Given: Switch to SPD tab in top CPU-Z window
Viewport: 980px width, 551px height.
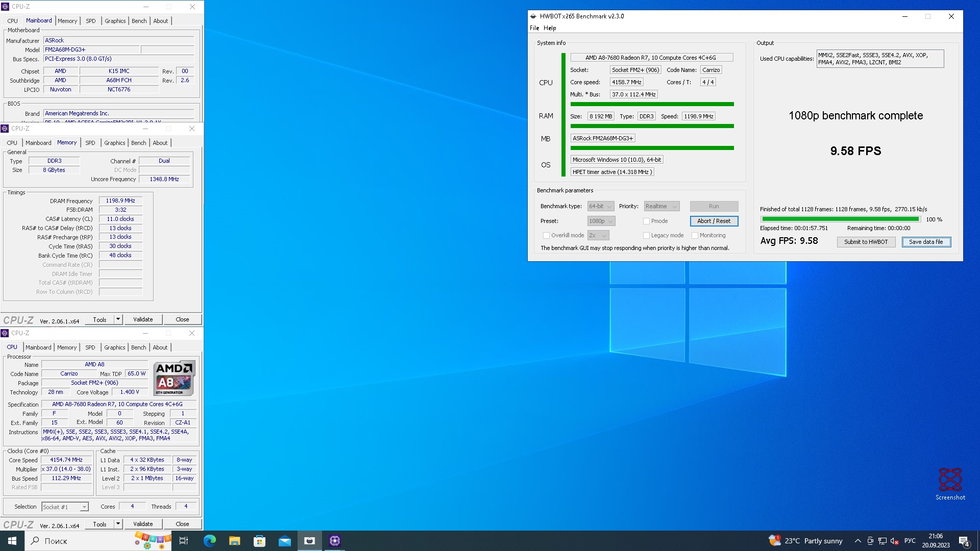Looking at the screenshot, I should pos(91,21).
